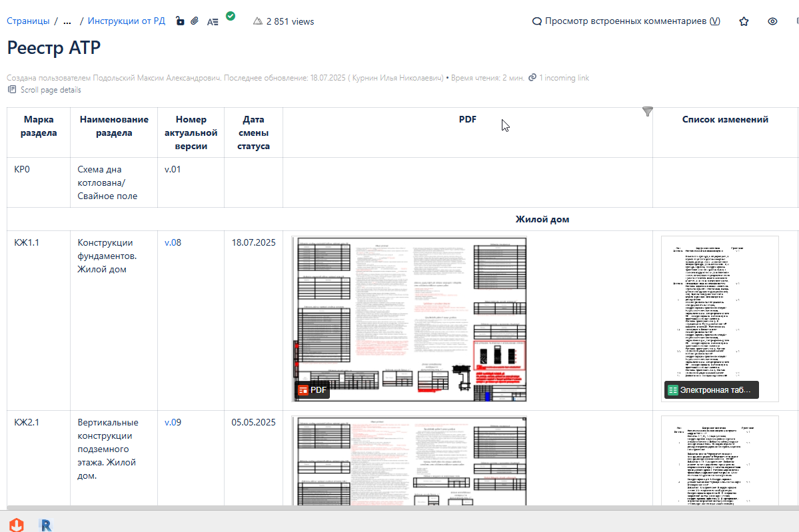Select the Дата смены статуса header

(253, 133)
